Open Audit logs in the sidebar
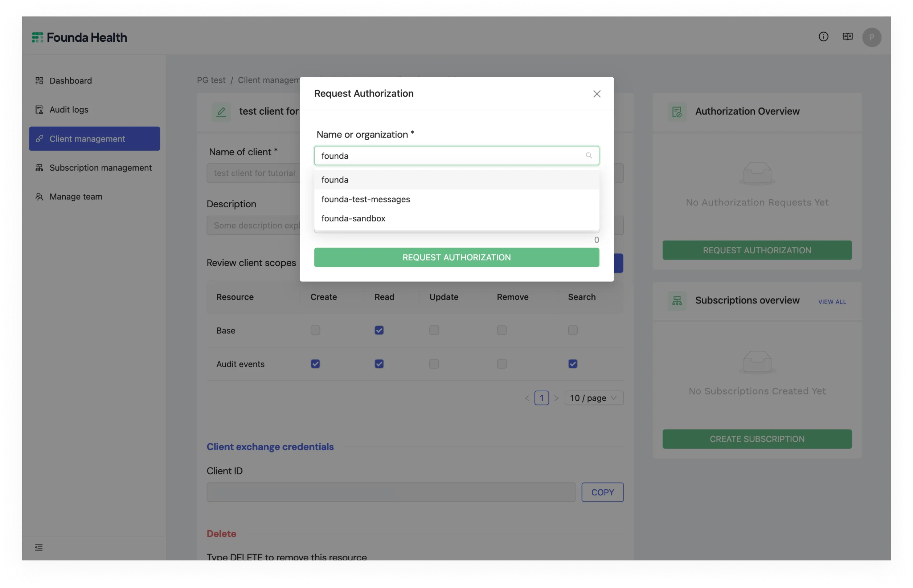Screen dimensions: 913x588 coord(94,110)
